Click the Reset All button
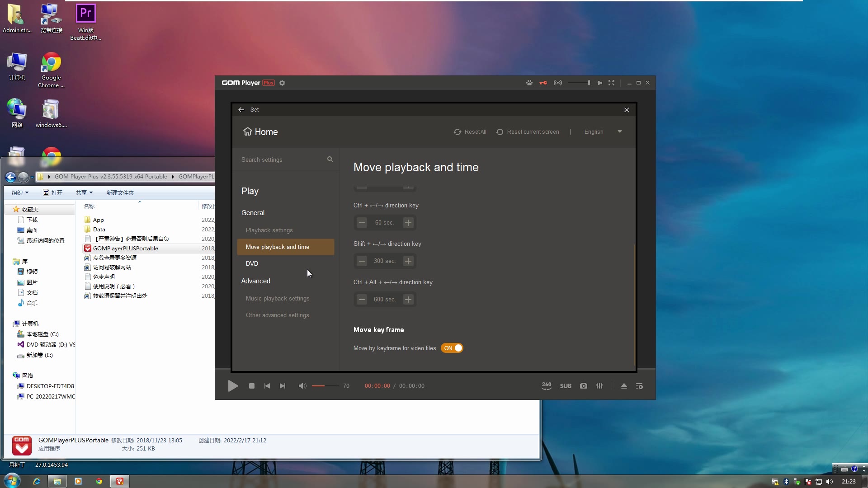The height and width of the screenshot is (488, 868). tap(470, 131)
